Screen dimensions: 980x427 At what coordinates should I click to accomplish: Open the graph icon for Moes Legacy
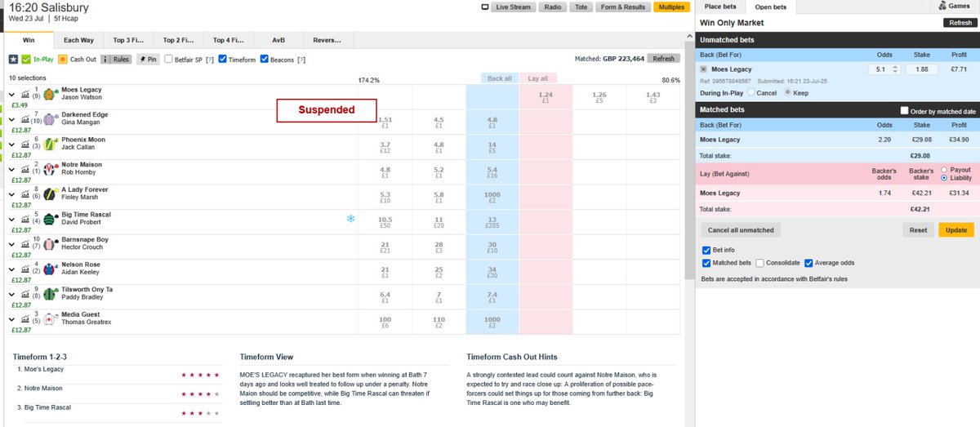(x=25, y=94)
